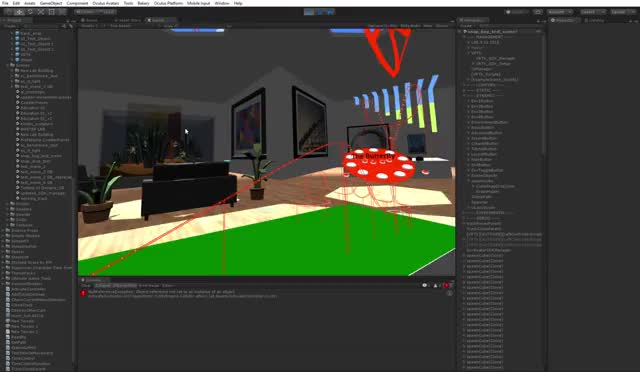Screen dimensions: 640x372
Task: Toggle warning messages filter in Console
Action: pyautogui.click(x=436, y=285)
